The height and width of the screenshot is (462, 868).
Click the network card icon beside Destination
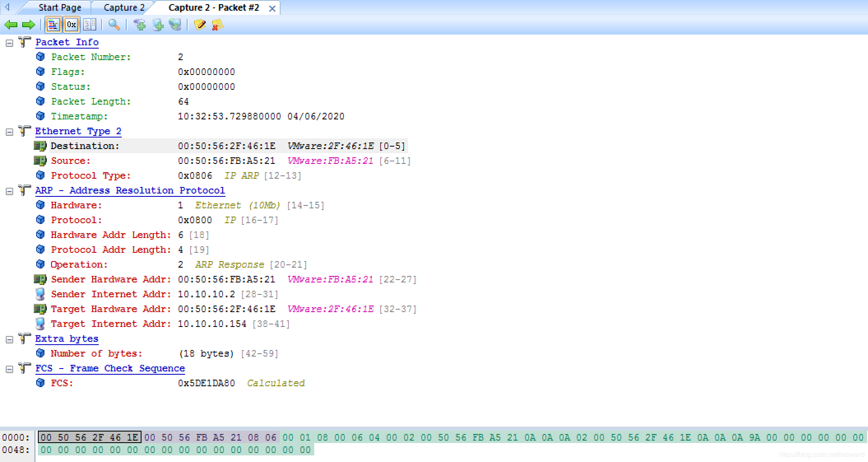(x=40, y=146)
